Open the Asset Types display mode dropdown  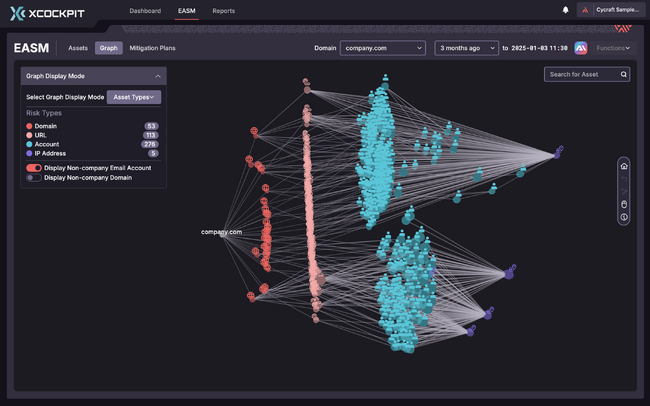click(x=134, y=97)
